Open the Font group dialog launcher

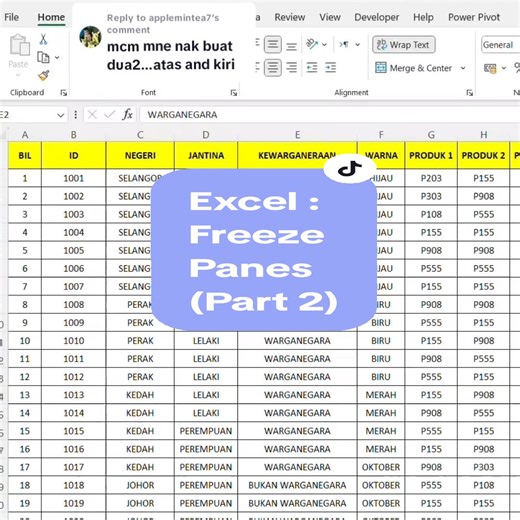(x=234, y=93)
